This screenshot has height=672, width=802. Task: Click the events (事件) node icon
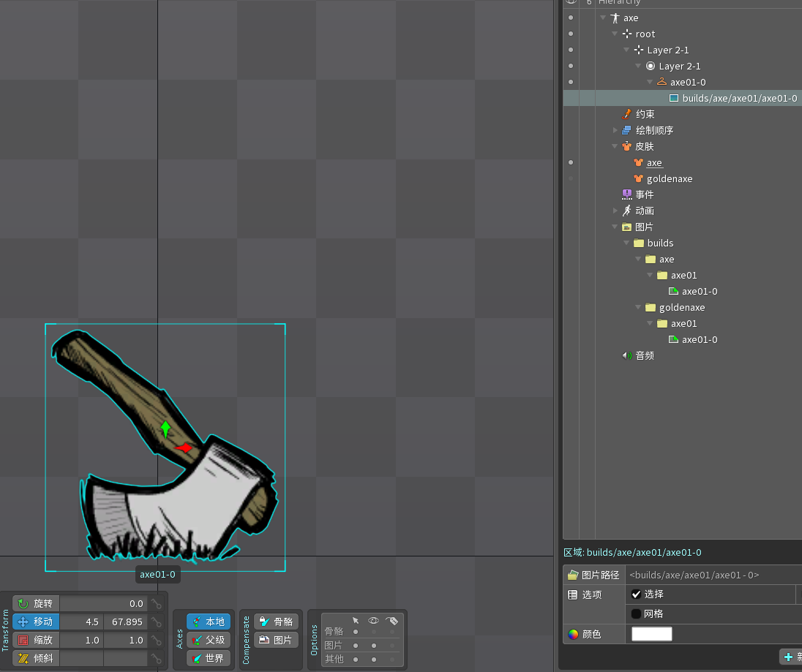tap(626, 195)
